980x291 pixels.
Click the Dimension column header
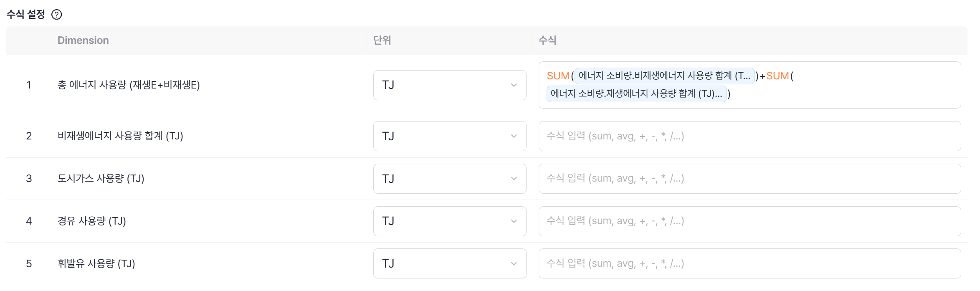[x=83, y=40]
